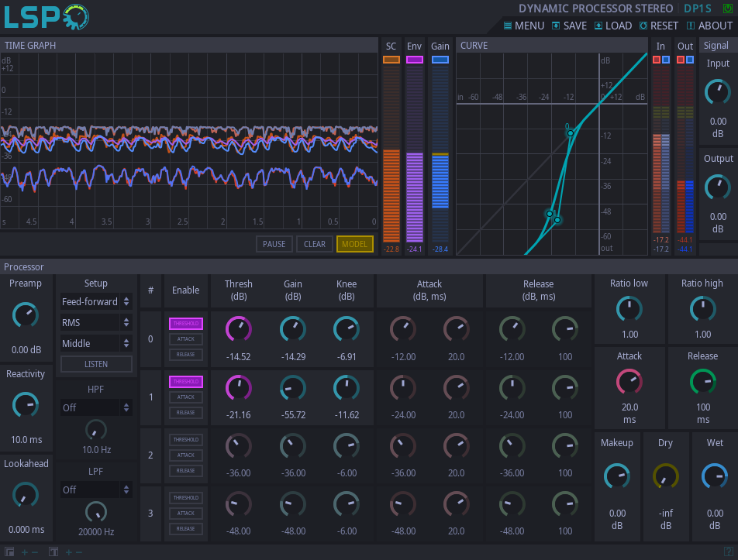Viewport: 738px width, 560px height.
Task: Open the MENU item
Action: [x=524, y=26]
